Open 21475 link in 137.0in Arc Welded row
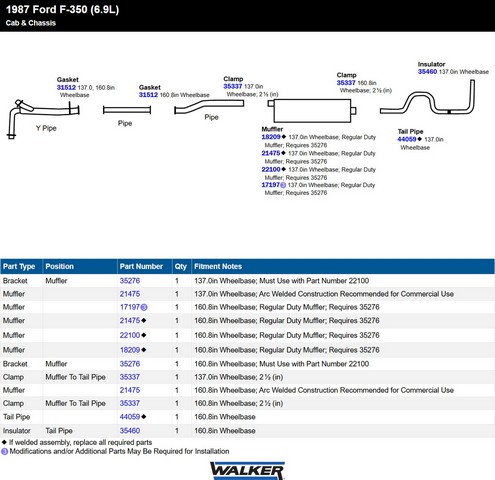The image size is (495, 480). tap(130, 294)
